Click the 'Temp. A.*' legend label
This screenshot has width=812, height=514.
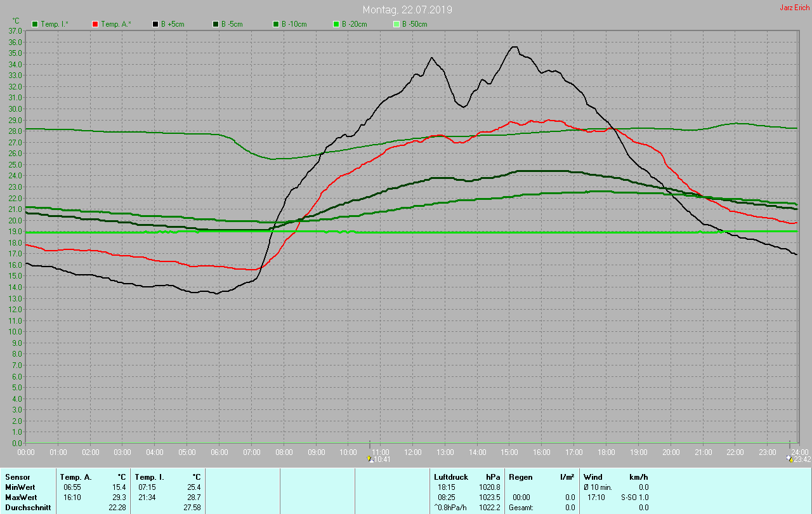[116, 24]
